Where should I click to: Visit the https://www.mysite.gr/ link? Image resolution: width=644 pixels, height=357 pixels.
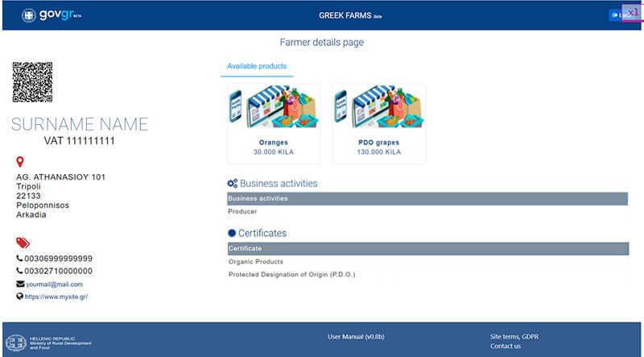pos(56,297)
